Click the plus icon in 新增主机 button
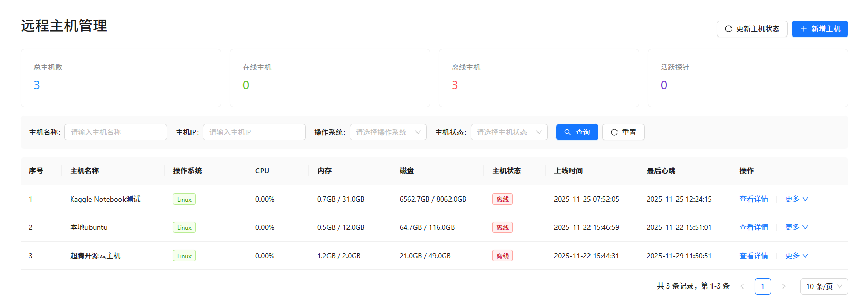The height and width of the screenshot is (306, 868). (803, 29)
